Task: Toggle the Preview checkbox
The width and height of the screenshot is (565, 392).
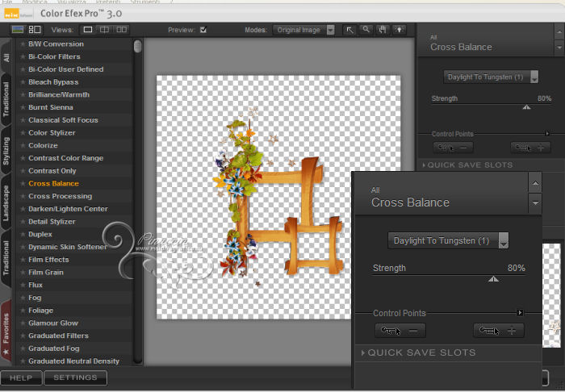Action: pyautogui.click(x=203, y=30)
